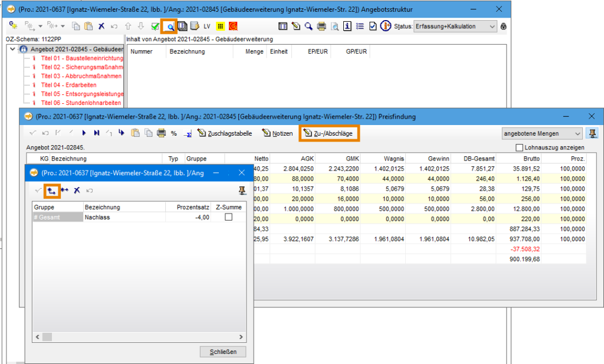Click the total value 900.199,68
The image size is (604, 364).
click(x=524, y=259)
